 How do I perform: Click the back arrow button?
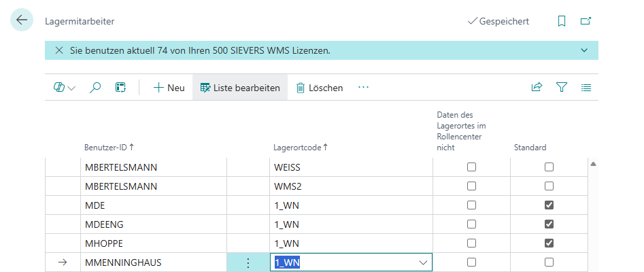[22, 20]
